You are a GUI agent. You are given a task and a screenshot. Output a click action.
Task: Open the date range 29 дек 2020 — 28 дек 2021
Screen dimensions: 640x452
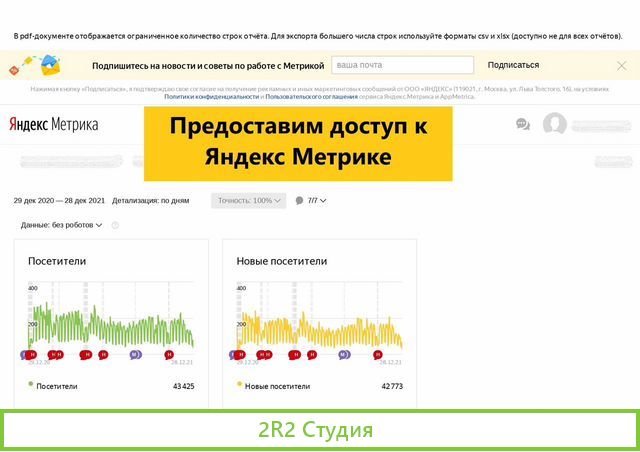59,200
